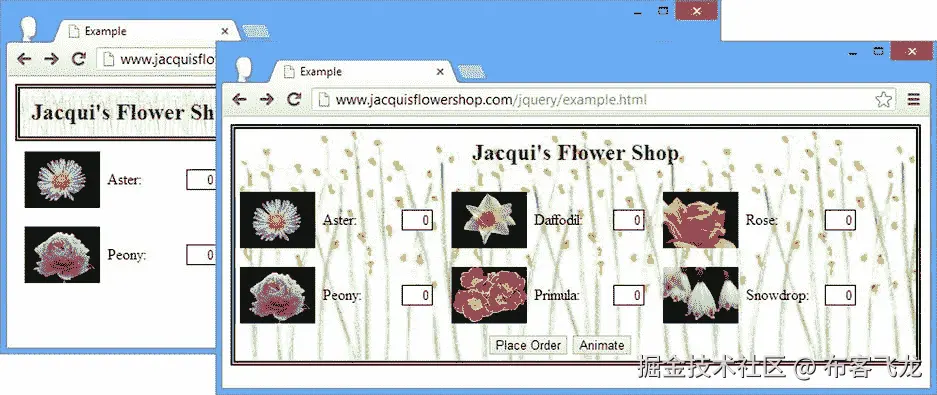Close the rear browser window
The height and width of the screenshot is (395, 937).
pos(697,11)
